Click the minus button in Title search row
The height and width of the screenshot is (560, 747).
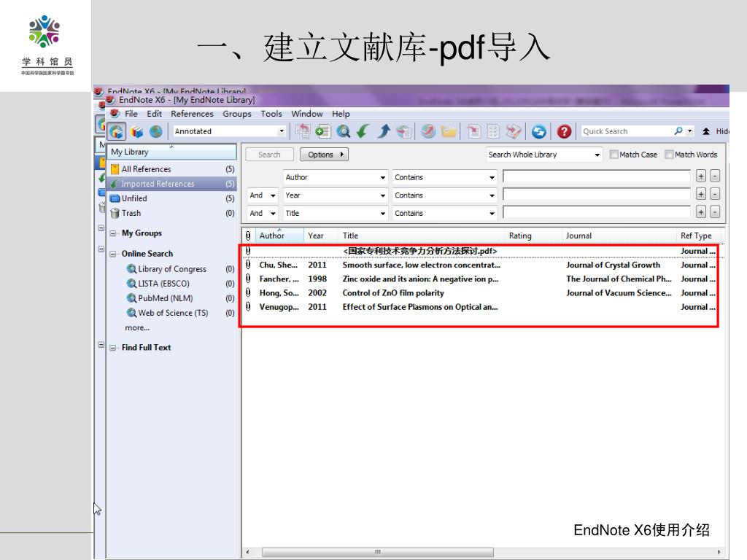tap(715, 212)
